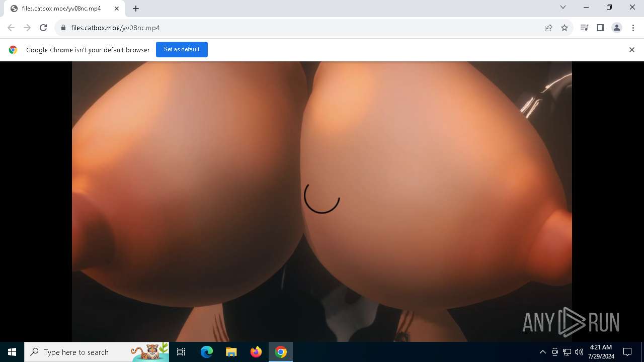Click the address bar URL
Image resolution: width=644 pixels, height=362 pixels.
coord(115,28)
